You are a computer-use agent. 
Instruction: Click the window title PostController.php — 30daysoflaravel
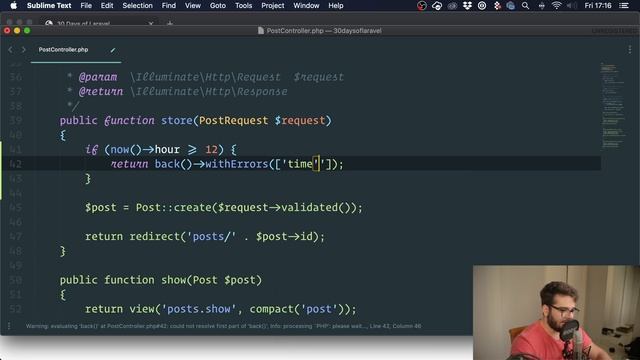tap(320, 31)
